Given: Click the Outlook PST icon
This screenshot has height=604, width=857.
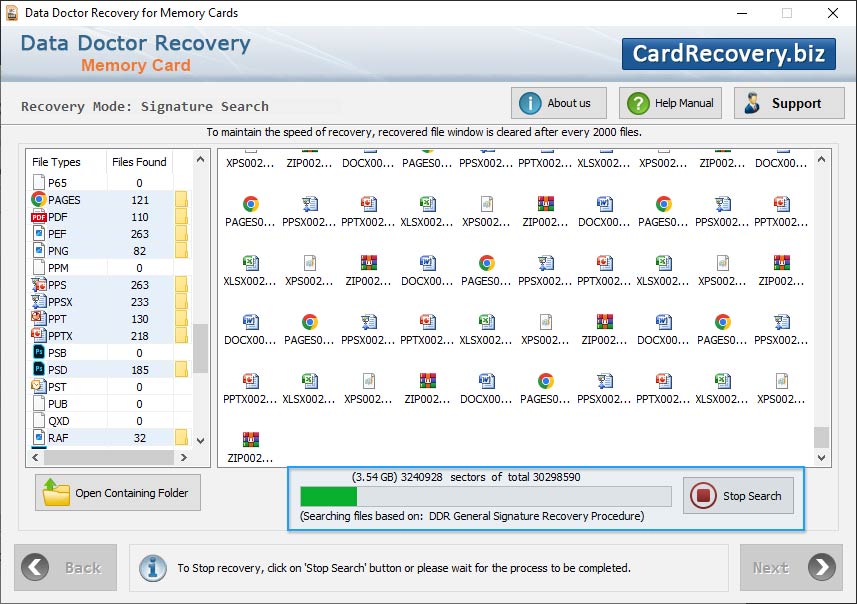Looking at the screenshot, I should point(39,386).
